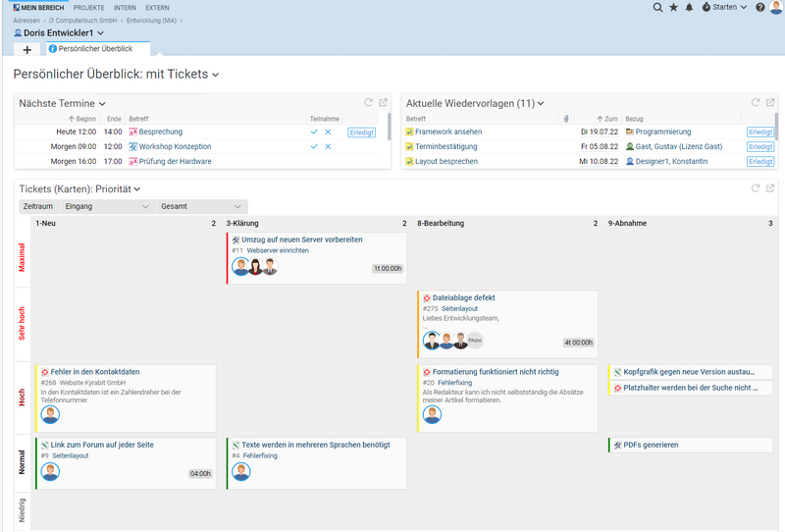Open the Programmierung reference link
The image size is (785, 532).
point(663,132)
